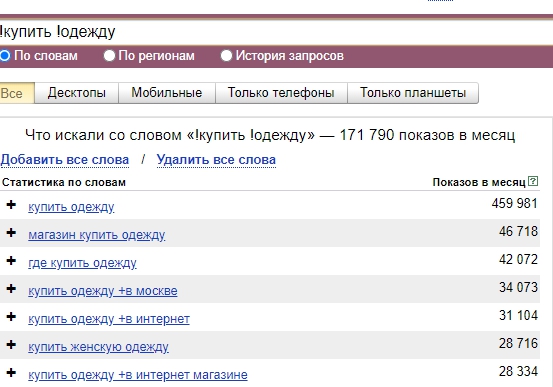Screen dimensions: 553x387
Task: Select the 'По регионам' radio button
Action: 109,56
